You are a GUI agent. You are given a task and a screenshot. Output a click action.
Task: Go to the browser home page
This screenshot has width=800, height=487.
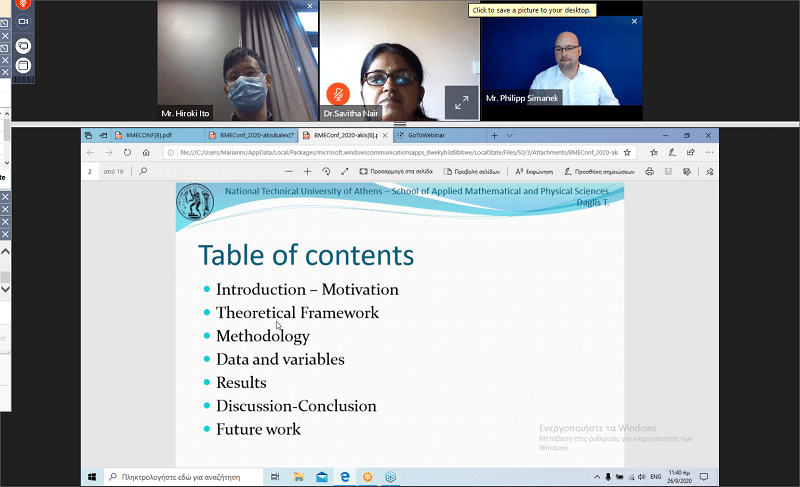click(146, 153)
